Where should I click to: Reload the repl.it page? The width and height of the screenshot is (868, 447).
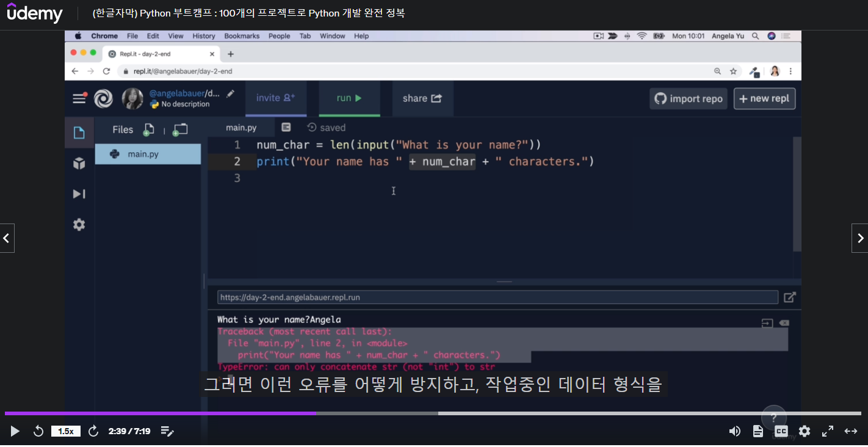(x=106, y=71)
